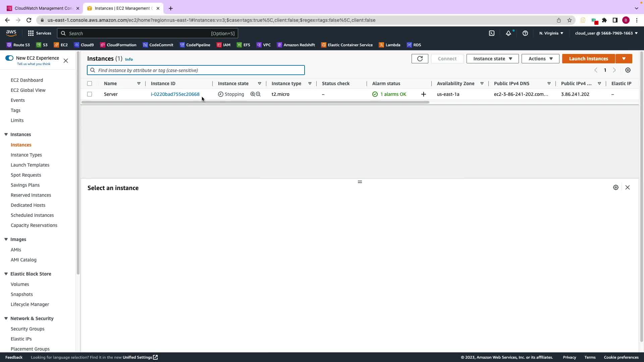
Task: Check the Server instance row checkbox
Action: [x=90, y=94]
